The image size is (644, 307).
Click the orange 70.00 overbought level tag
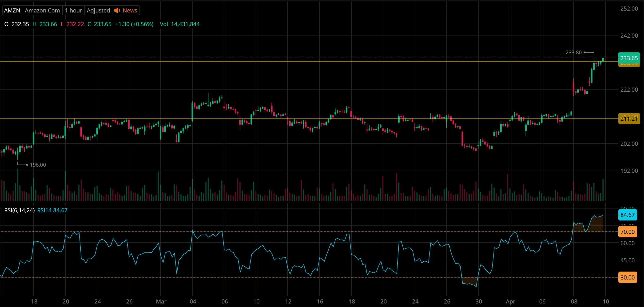click(627, 232)
